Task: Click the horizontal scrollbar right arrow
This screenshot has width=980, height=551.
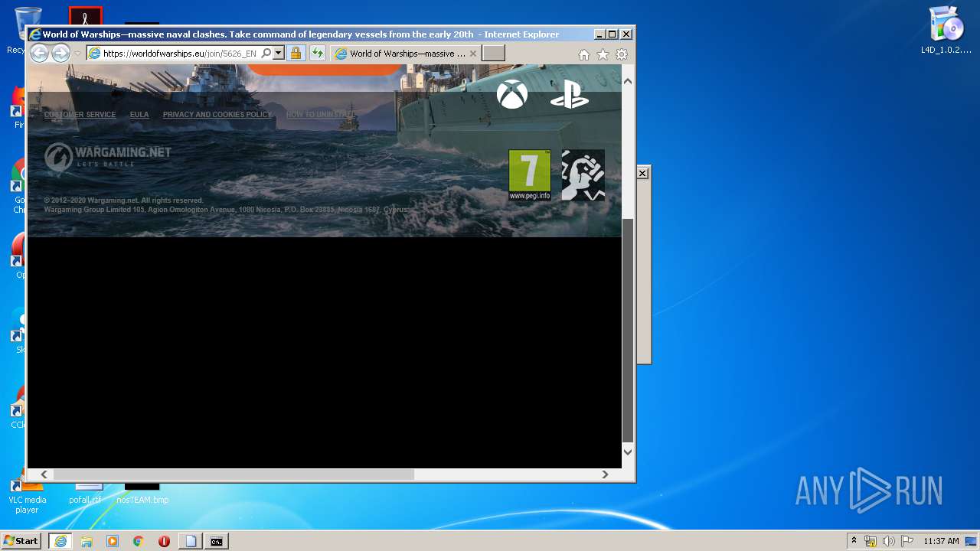Action: 605,474
